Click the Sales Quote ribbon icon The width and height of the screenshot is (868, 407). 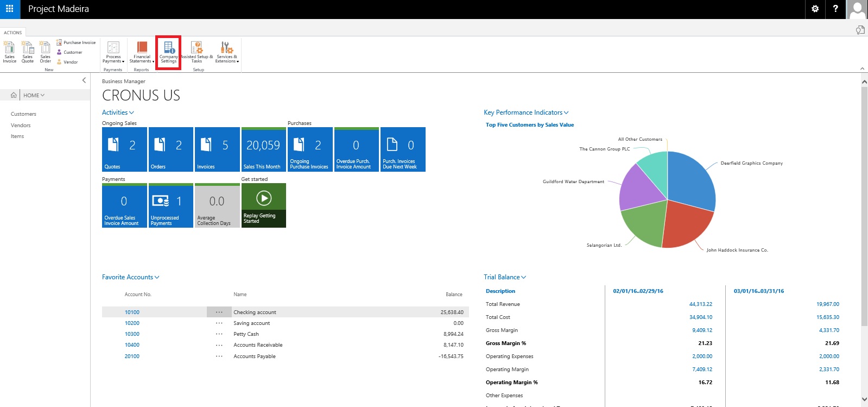point(27,52)
